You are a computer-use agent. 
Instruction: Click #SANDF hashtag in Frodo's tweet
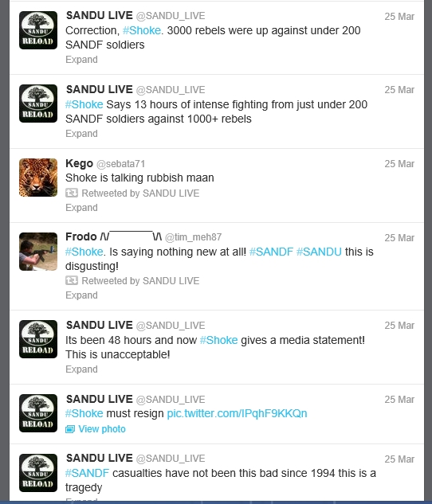pyautogui.click(x=271, y=252)
